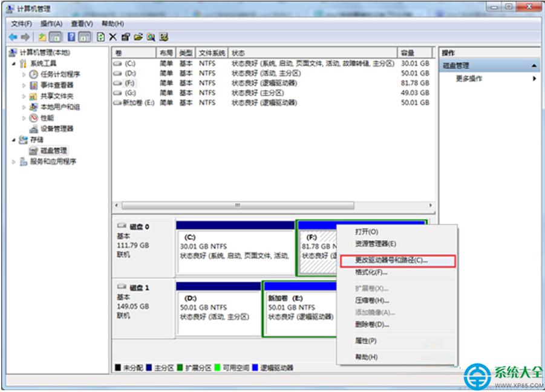Toggle the show/hide console tree icon
Screen dimensions: 545x392
(x=56, y=37)
